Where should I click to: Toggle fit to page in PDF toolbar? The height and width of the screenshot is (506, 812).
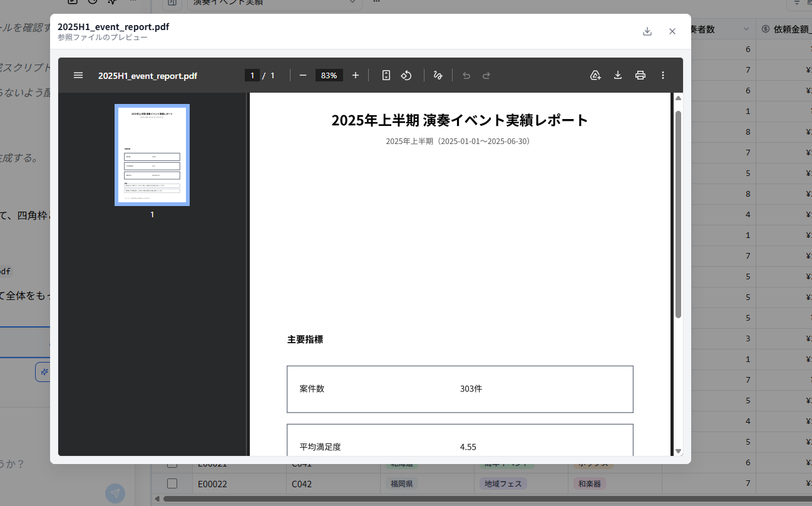coord(386,75)
